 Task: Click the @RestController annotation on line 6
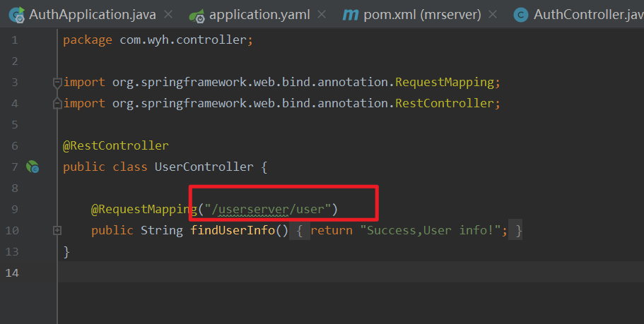click(116, 145)
